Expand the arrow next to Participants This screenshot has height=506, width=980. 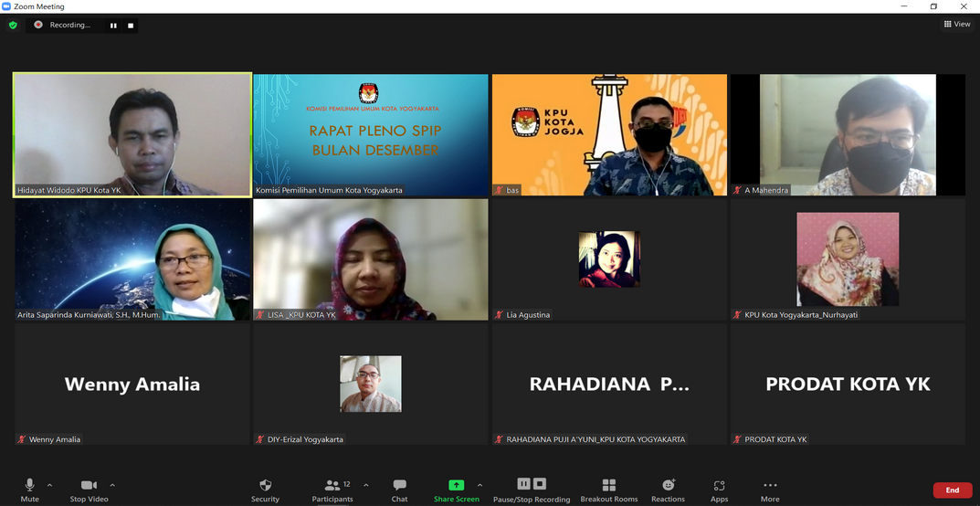click(366, 485)
